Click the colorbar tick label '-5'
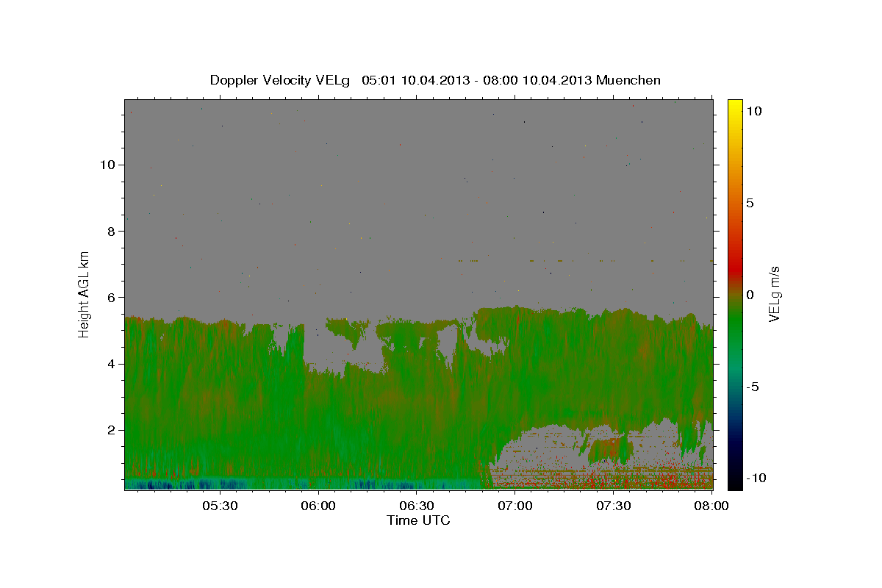 (753, 387)
